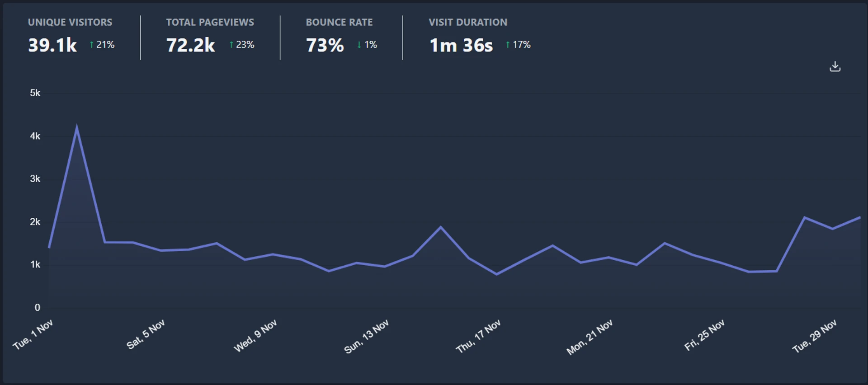Select the 'Sat, 5 Nov' date label

[x=146, y=334]
